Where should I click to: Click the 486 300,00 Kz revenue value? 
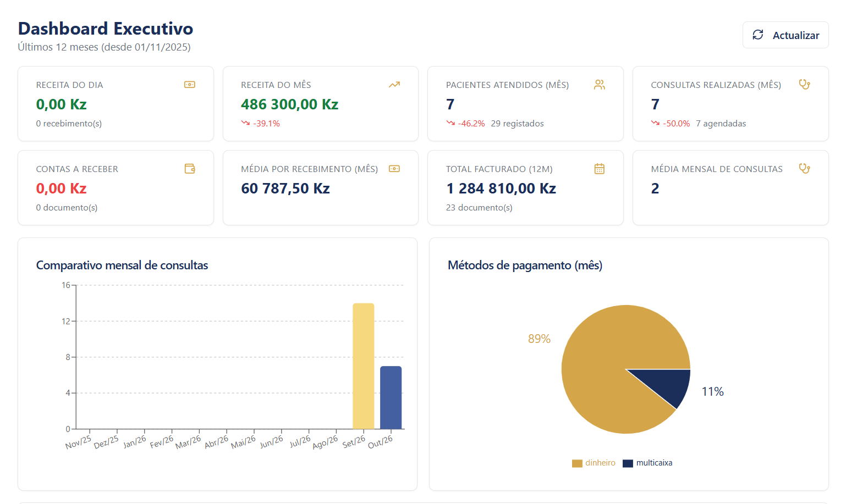tap(289, 104)
